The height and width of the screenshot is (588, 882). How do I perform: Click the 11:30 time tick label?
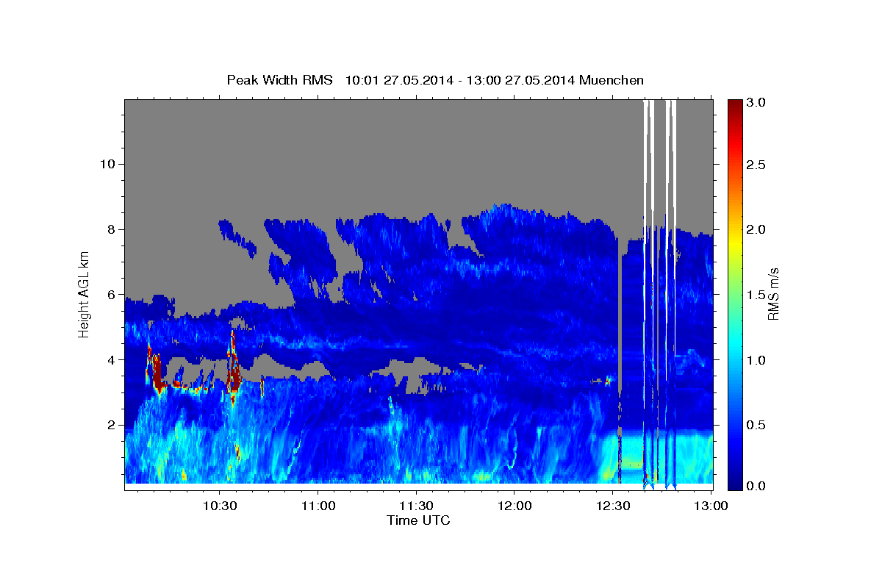(416, 506)
